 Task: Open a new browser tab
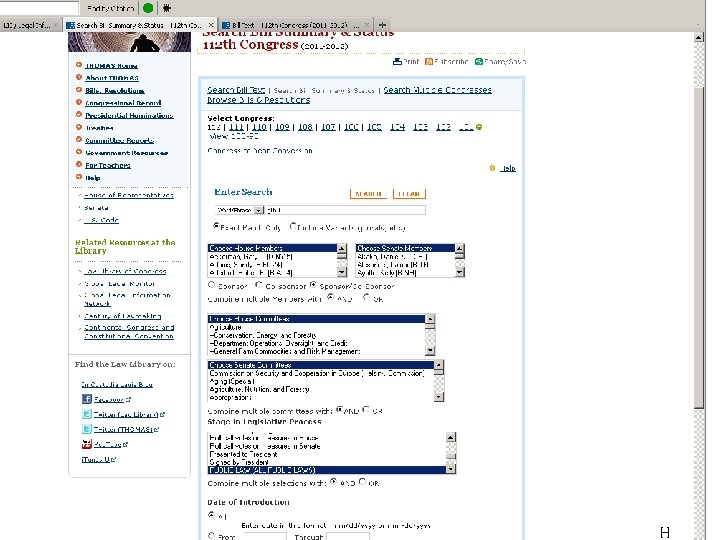point(382,25)
